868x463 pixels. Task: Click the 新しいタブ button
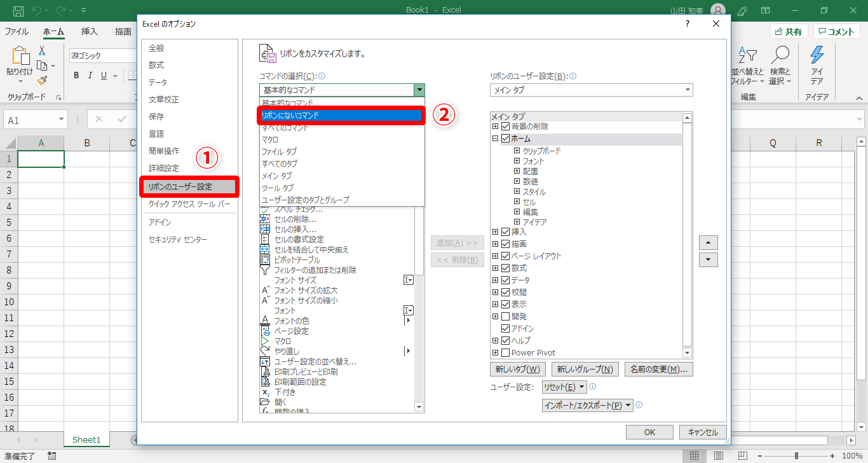[x=518, y=370]
